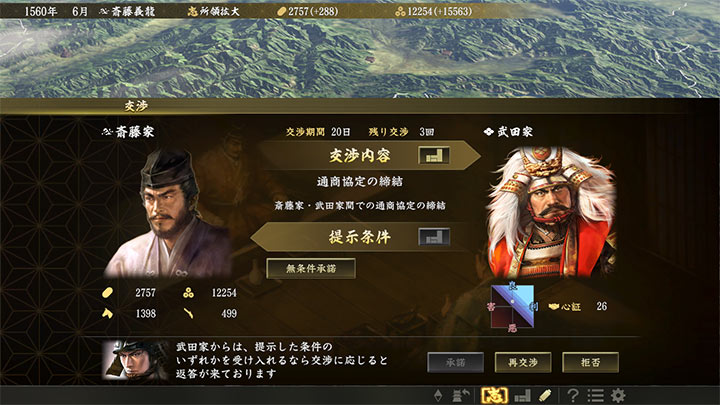Screen dimensions: 720x405
Task: Click the 所領拡大 ambition in top bar
Action: [x=214, y=11]
